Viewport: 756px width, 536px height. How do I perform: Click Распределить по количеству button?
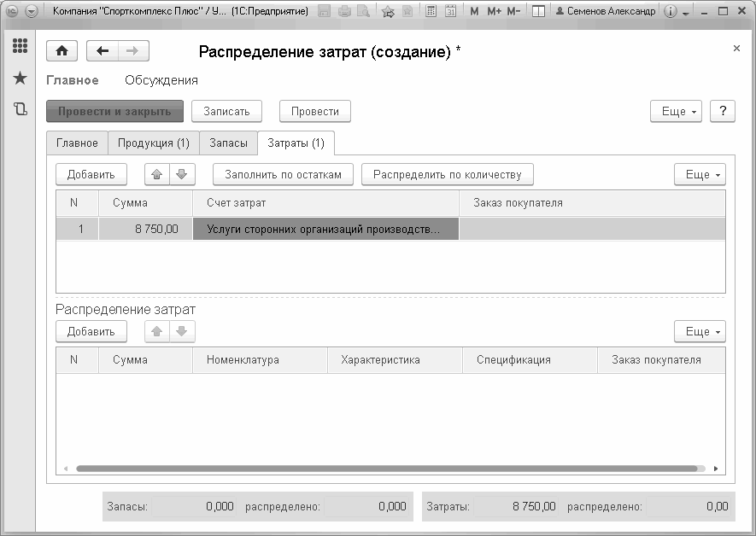pos(448,174)
